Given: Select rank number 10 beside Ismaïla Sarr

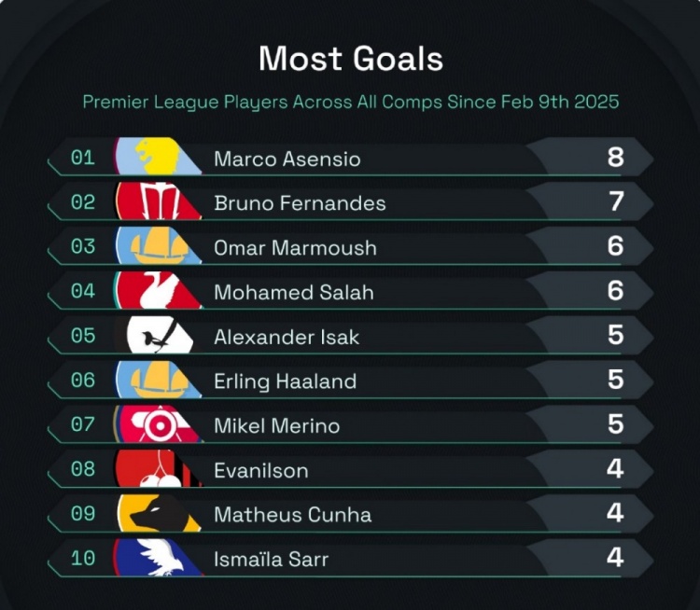Looking at the screenshot, I should pyautogui.click(x=83, y=559).
